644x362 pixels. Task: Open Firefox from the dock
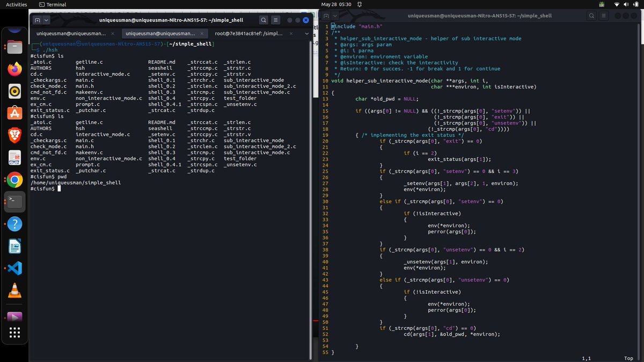(x=14, y=69)
